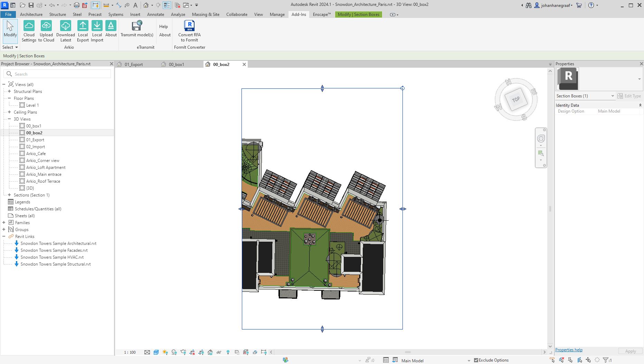Toggle Sun Path icon in view control bar
Image resolution: width=644 pixels, height=364 pixels.
click(x=165, y=352)
